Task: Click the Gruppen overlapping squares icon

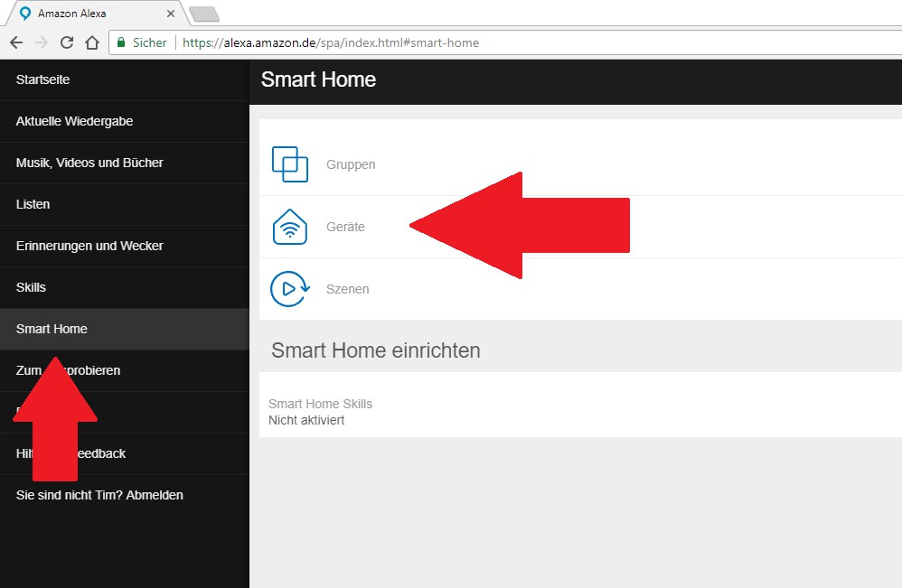Action: [290, 164]
